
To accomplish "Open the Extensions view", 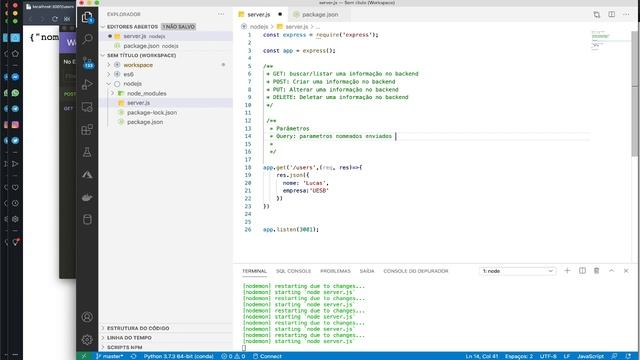I will tap(87, 130).
